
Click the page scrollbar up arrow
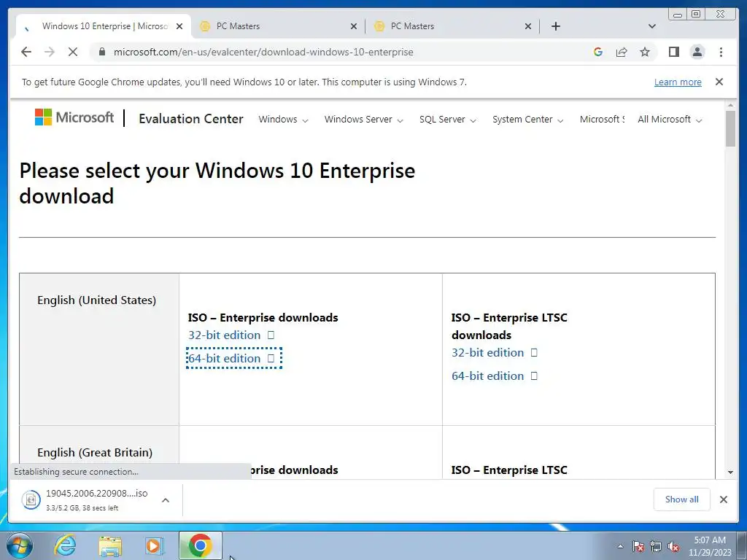(730, 105)
